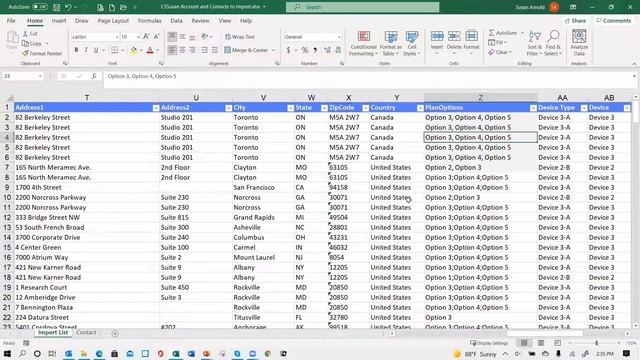Select cell with San Francisco
This screenshot has width=640, height=360.
click(x=263, y=188)
